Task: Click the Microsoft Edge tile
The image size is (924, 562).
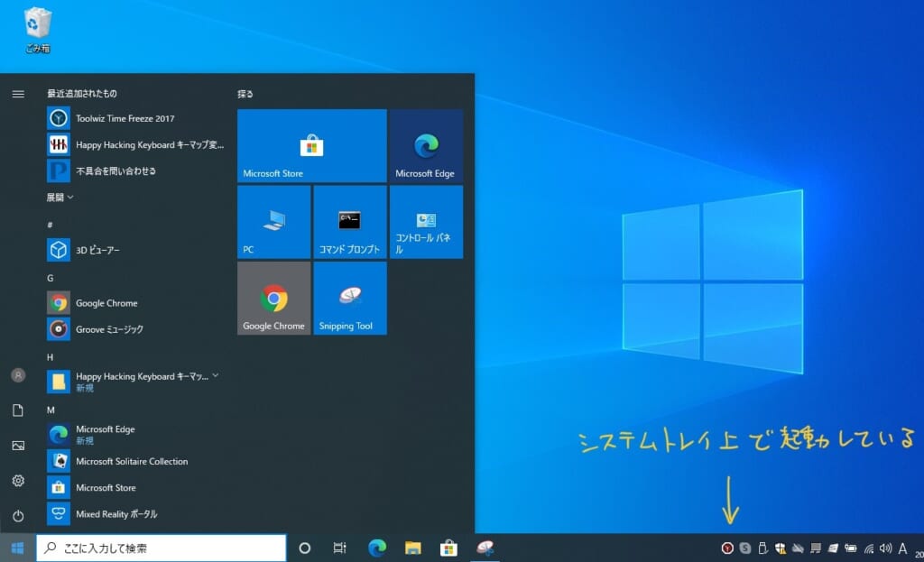Action: [x=426, y=145]
